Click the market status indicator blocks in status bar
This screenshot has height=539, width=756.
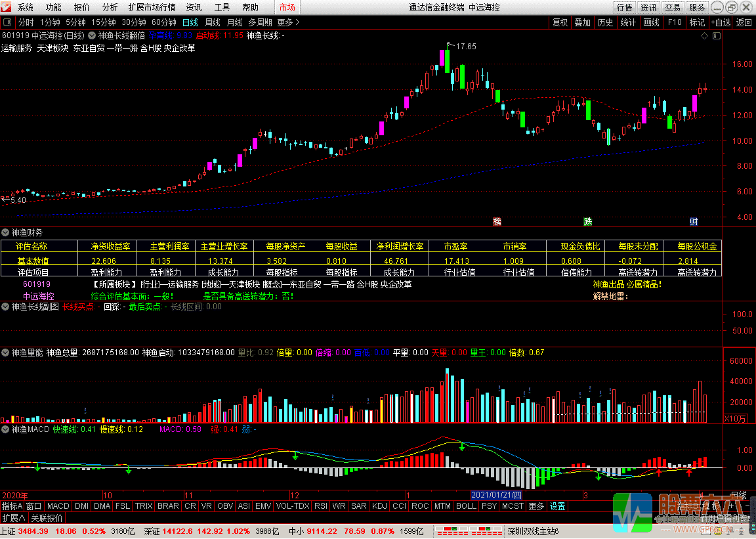(x=468, y=531)
